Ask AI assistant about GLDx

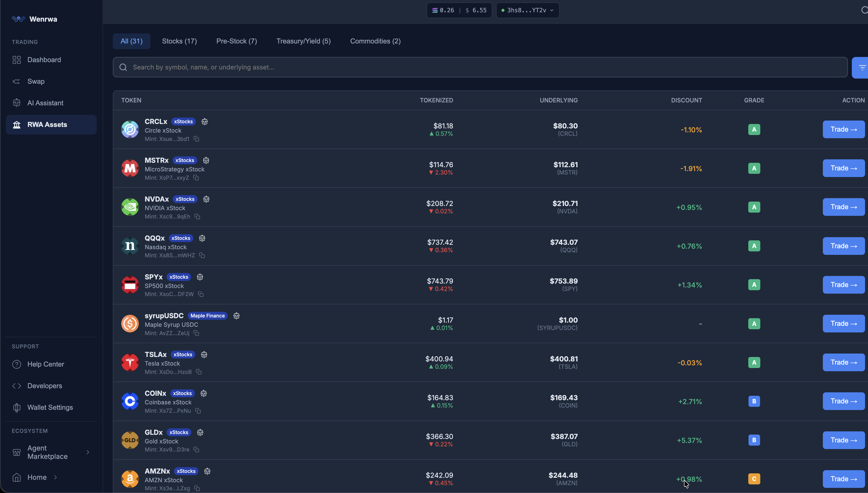[200, 432]
